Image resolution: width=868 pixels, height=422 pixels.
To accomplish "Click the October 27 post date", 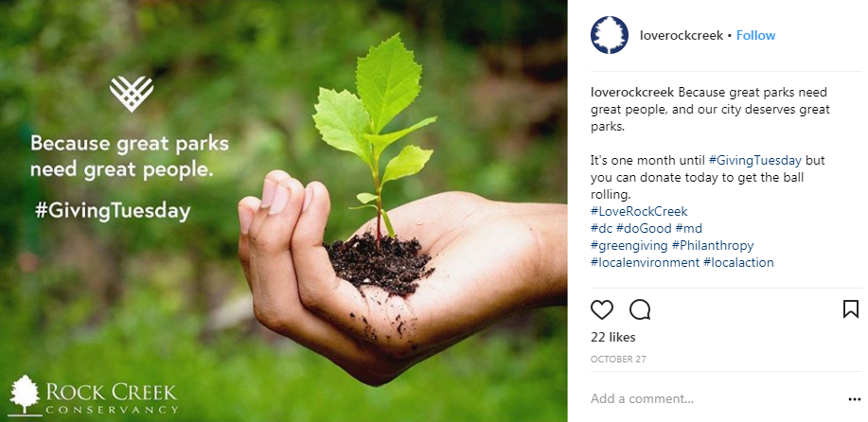I will pos(618,360).
